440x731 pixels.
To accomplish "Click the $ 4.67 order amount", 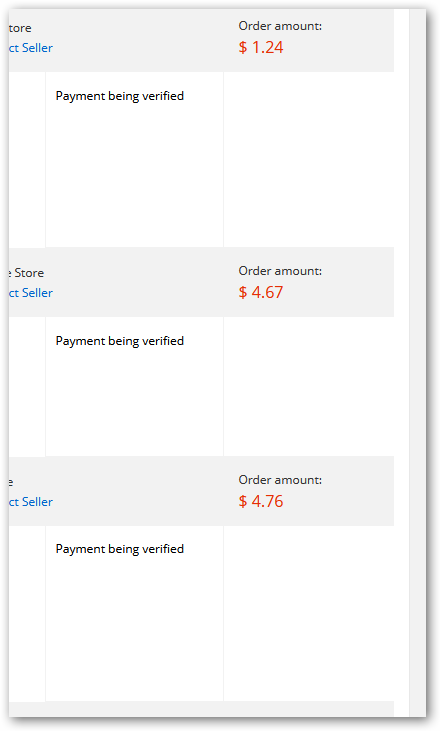I will 261,292.
